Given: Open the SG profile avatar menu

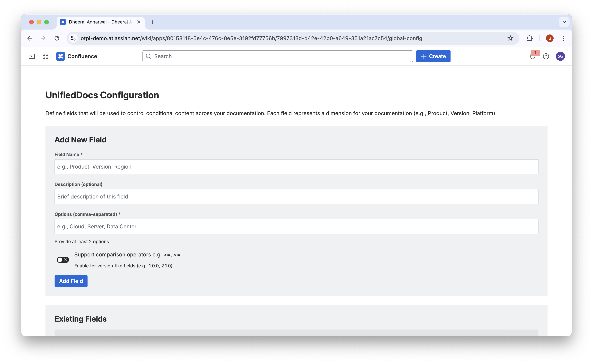Looking at the screenshot, I should (x=560, y=56).
